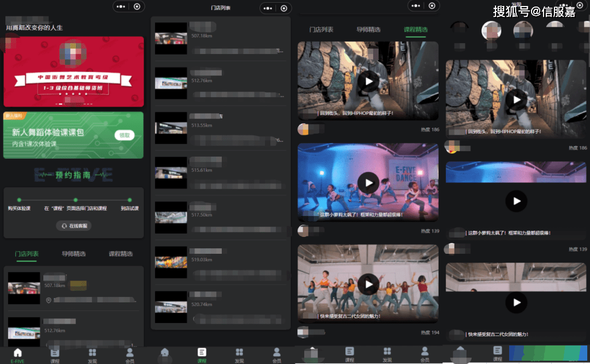
Task: Open the white-circled avatar in the avatar row
Action: [x=492, y=31]
